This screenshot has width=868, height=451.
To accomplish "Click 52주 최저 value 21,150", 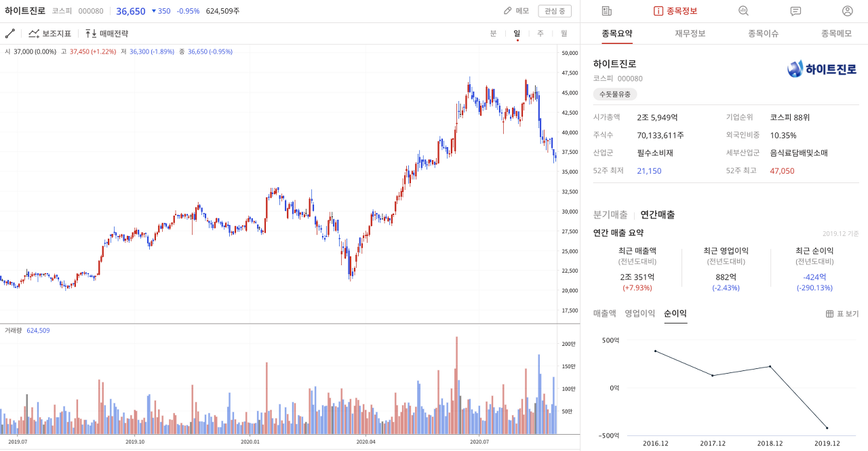I will tap(649, 171).
